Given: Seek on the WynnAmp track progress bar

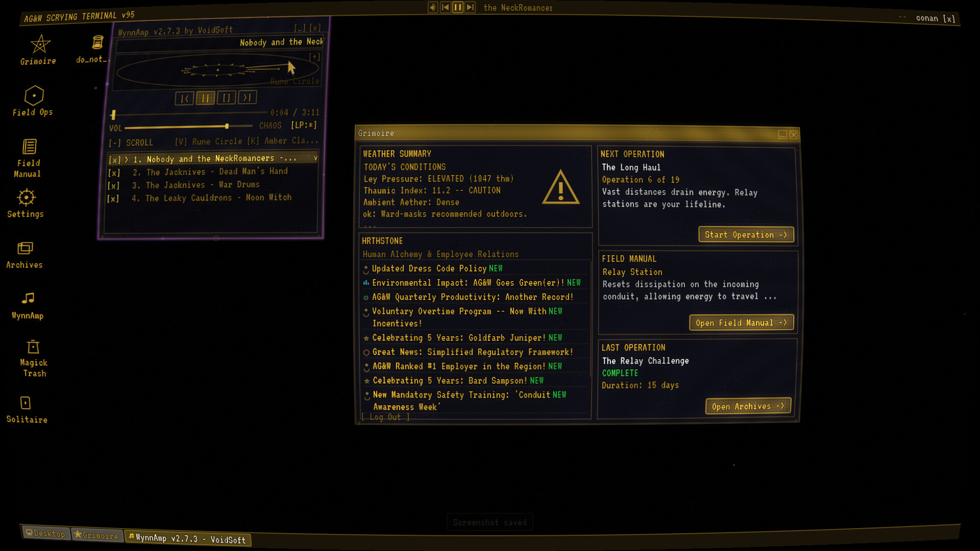Looking at the screenshot, I should [x=189, y=113].
